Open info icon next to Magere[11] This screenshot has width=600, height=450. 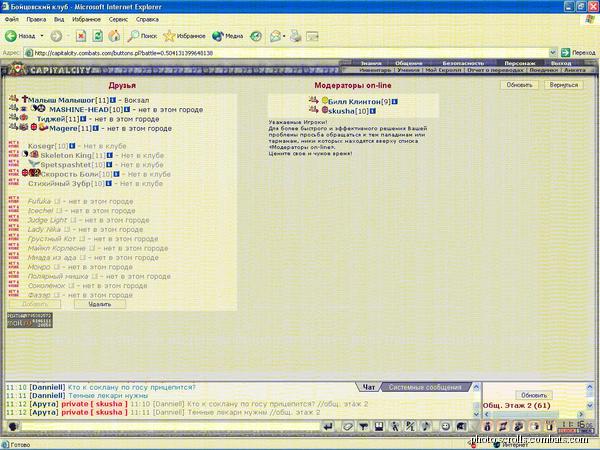pyautogui.click(x=96, y=129)
